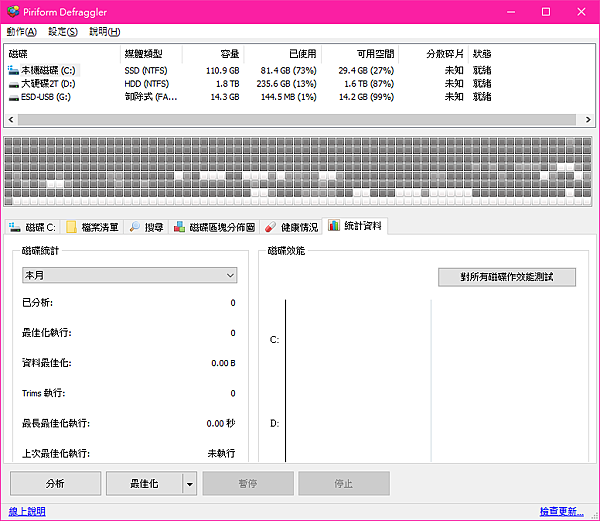The image size is (600, 521).
Task: Switch to the 健康情況 tab
Action: (291, 227)
